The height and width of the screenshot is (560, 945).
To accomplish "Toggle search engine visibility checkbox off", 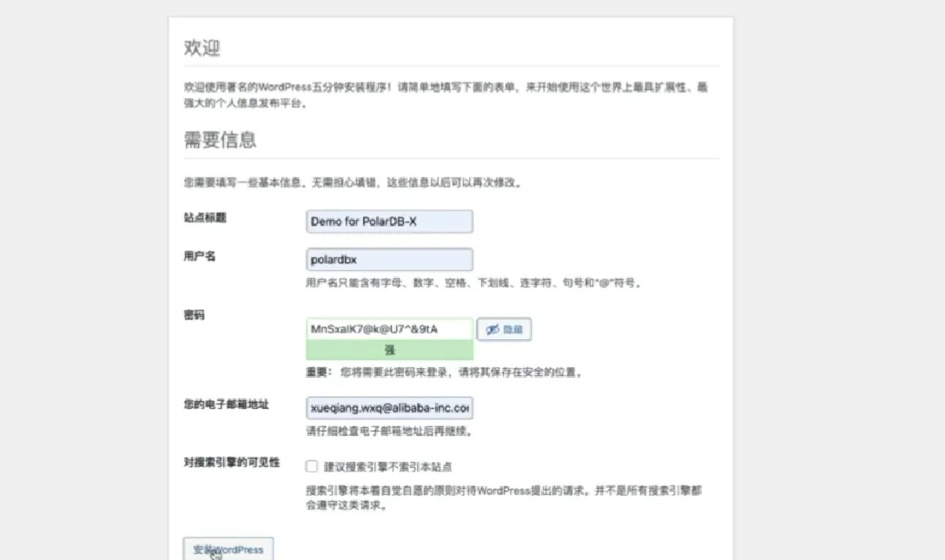I will tap(310, 465).
